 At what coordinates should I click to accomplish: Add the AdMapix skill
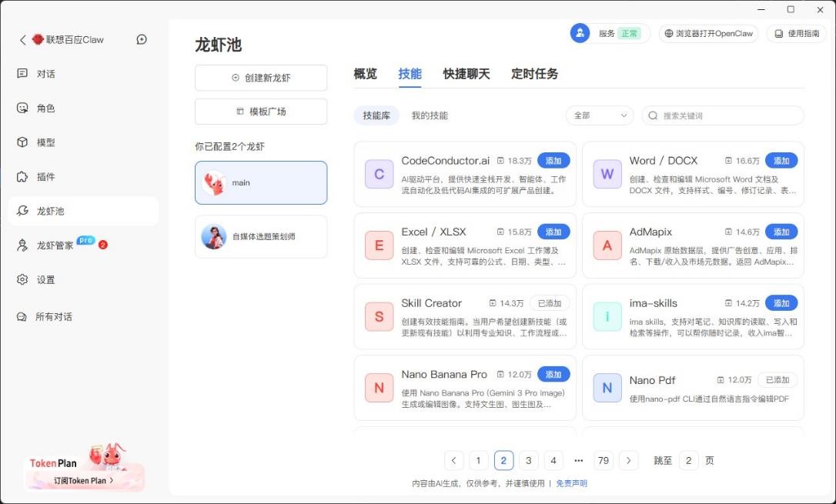[x=781, y=232]
